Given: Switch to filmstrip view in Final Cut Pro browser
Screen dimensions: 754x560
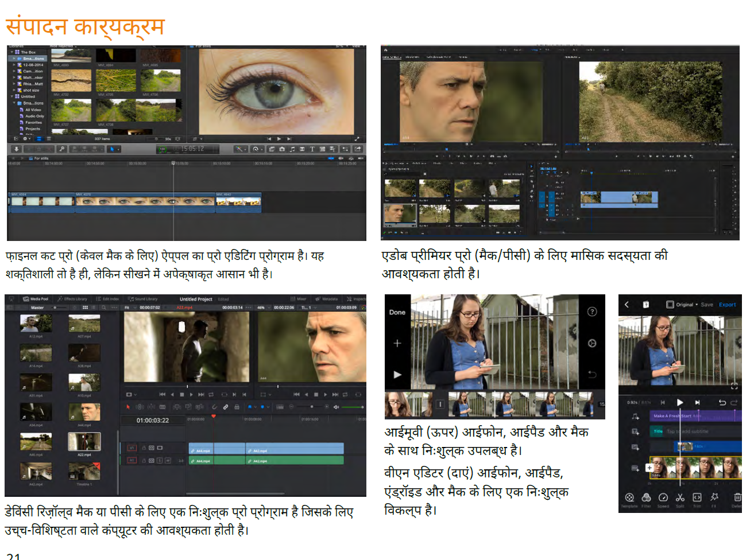Looking at the screenshot, I should tap(39, 138).
